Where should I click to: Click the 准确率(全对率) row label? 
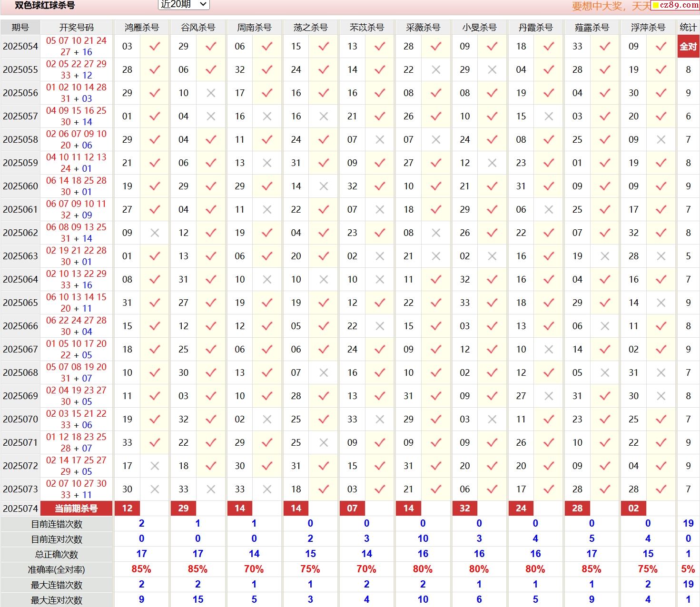coord(57,570)
